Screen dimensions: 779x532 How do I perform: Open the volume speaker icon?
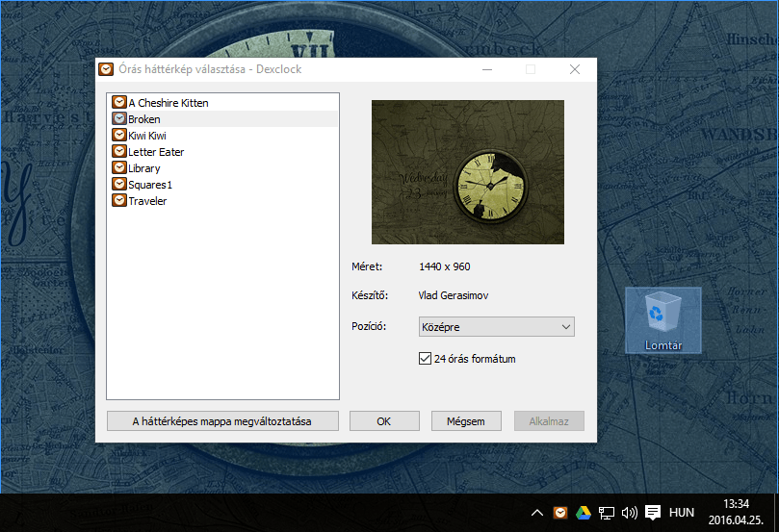(630, 513)
